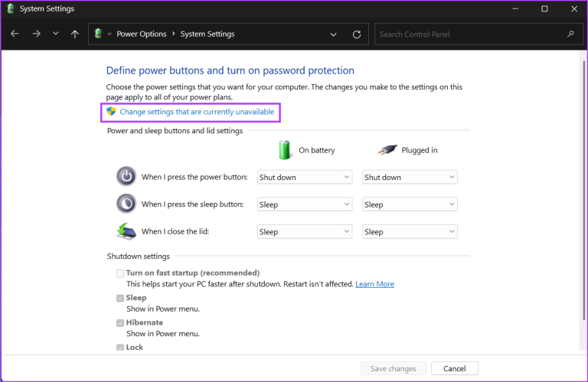Image resolution: width=588 pixels, height=382 pixels.
Task: Click the Back navigation arrow
Action: [x=15, y=34]
